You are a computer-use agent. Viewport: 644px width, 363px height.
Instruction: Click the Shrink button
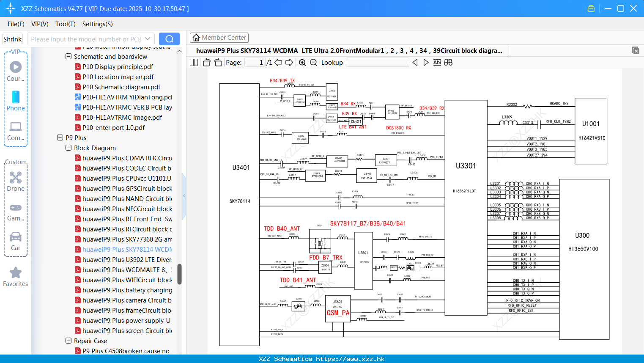click(x=13, y=39)
